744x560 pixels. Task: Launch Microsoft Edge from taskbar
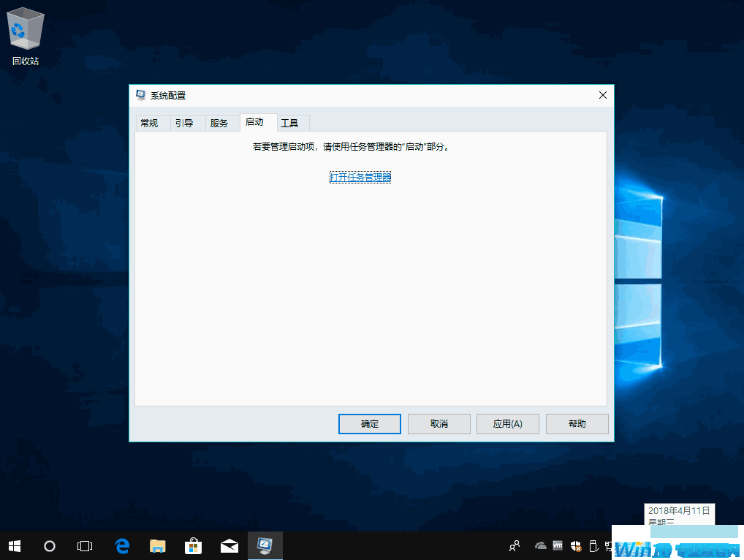[x=122, y=545]
